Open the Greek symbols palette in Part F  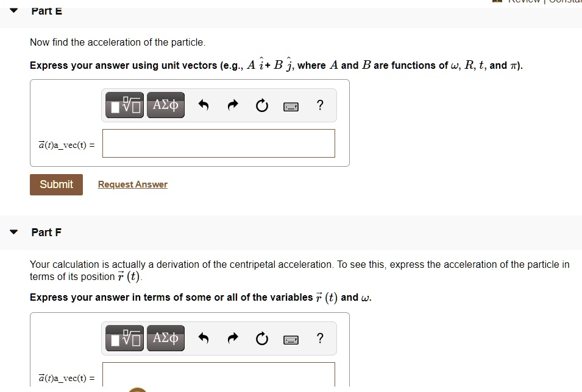pyautogui.click(x=165, y=338)
